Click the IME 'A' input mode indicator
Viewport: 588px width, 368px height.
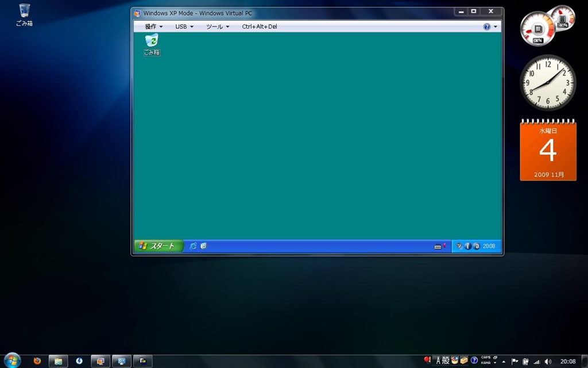click(x=437, y=361)
